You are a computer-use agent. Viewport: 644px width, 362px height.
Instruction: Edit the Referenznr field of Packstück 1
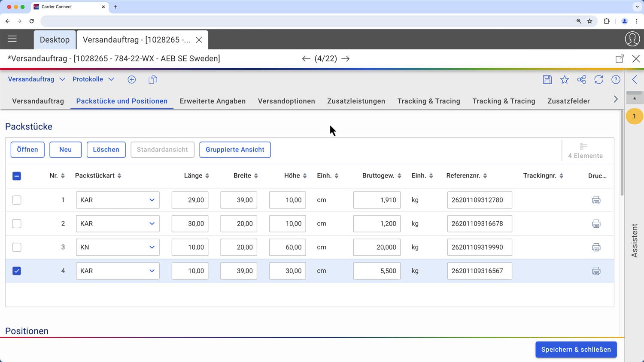click(x=479, y=200)
